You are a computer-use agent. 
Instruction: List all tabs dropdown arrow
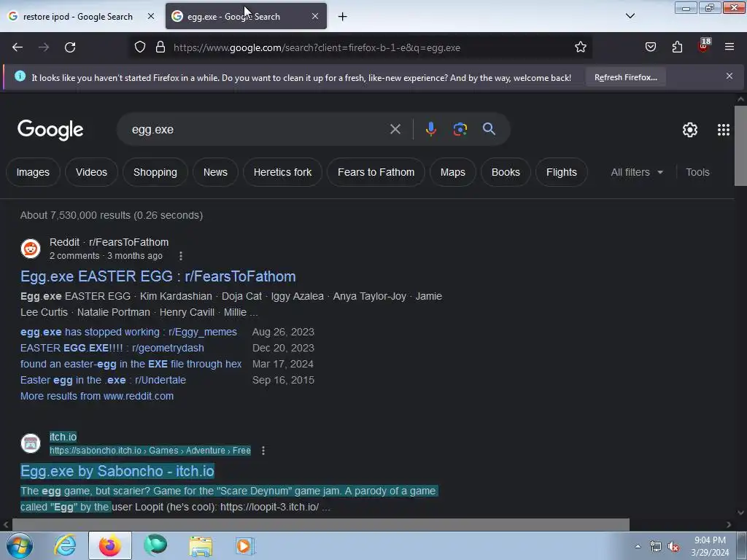630,16
